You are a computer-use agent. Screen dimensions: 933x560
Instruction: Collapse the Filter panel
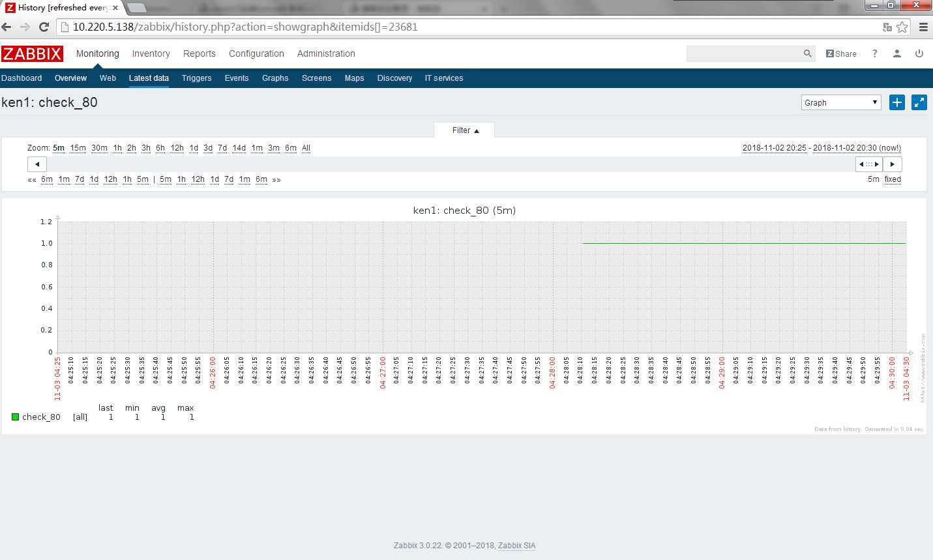point(464,130)
